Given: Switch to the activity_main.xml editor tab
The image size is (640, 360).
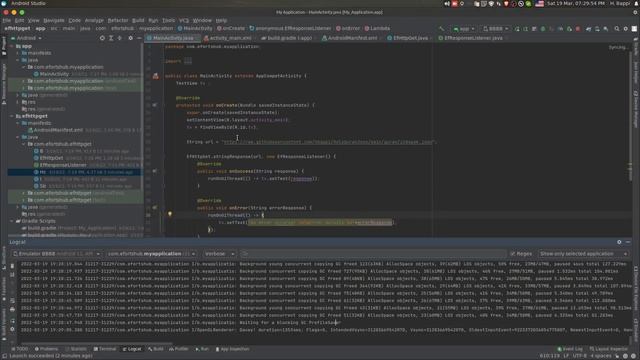Looking at the screenshot, I should 231,38.
